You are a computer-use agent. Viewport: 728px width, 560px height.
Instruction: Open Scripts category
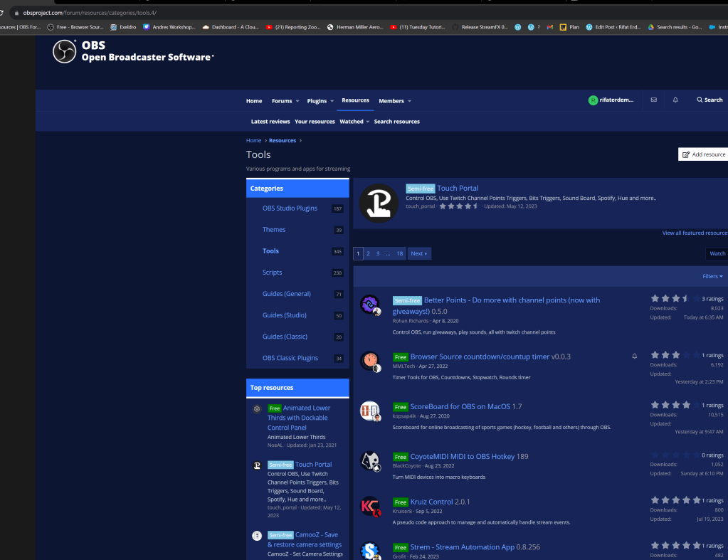tap(272, 273)
